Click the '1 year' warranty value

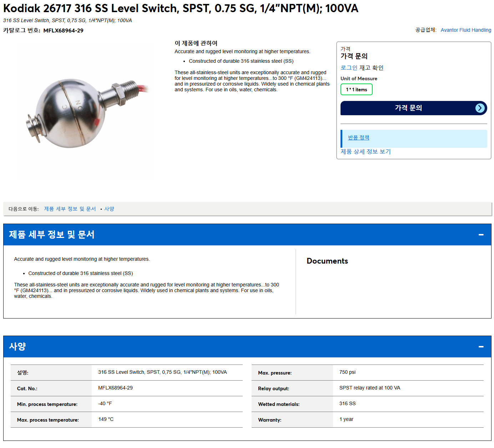[x=346, y=419]
